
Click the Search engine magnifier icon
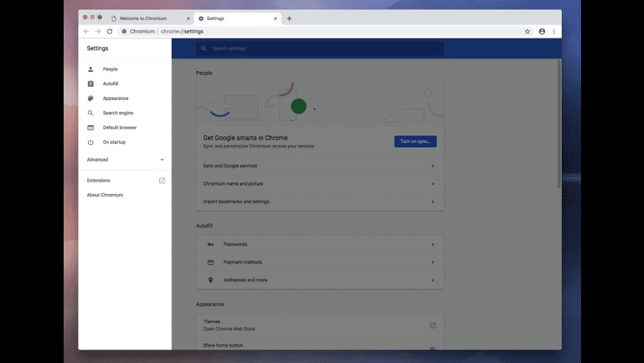tap(91, 113)
